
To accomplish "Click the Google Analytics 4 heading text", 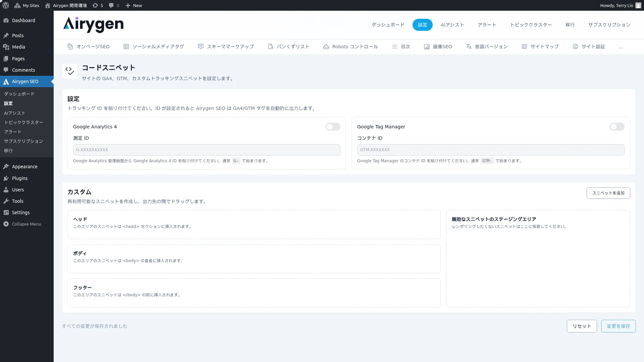I will pyautogui.click(x=95, y=127).
